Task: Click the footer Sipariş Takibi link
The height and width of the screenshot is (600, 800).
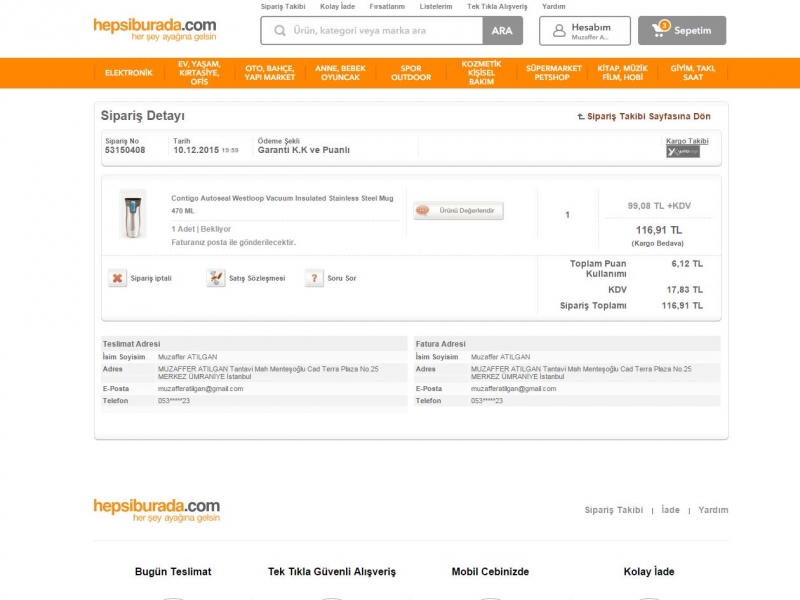Action: click(614, 510)
